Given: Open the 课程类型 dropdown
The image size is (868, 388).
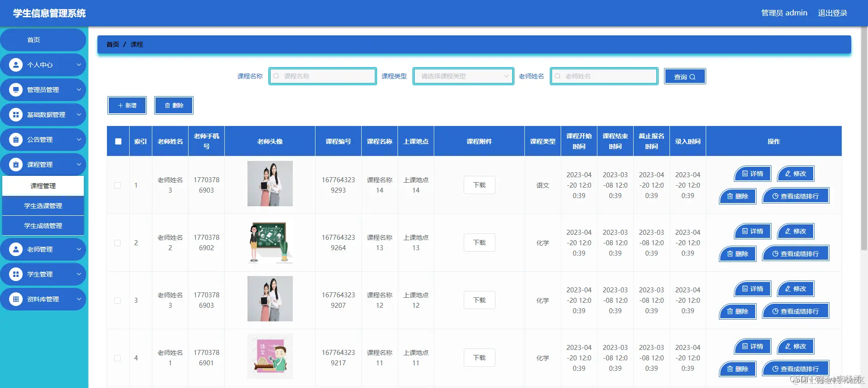Looking at the screenshot, I should pos(463,76).
